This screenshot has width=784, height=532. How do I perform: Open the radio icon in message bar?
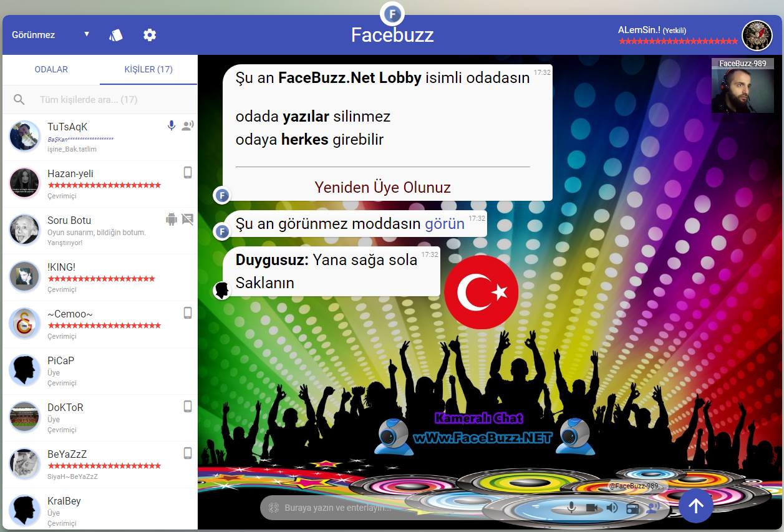tap(632, 508)
